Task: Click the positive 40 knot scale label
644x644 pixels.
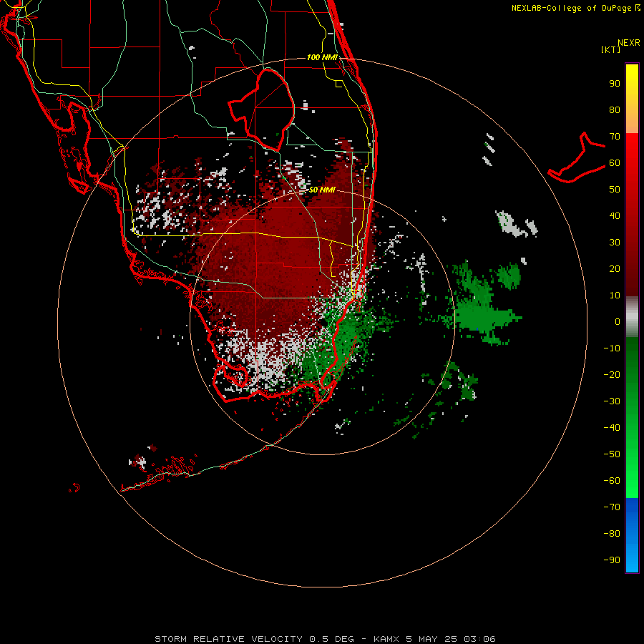Action: [x=615, y=216]
